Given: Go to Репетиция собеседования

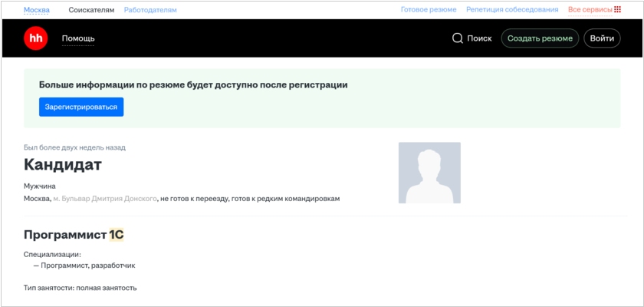Looking at the screenshot, I should [512, 10].
